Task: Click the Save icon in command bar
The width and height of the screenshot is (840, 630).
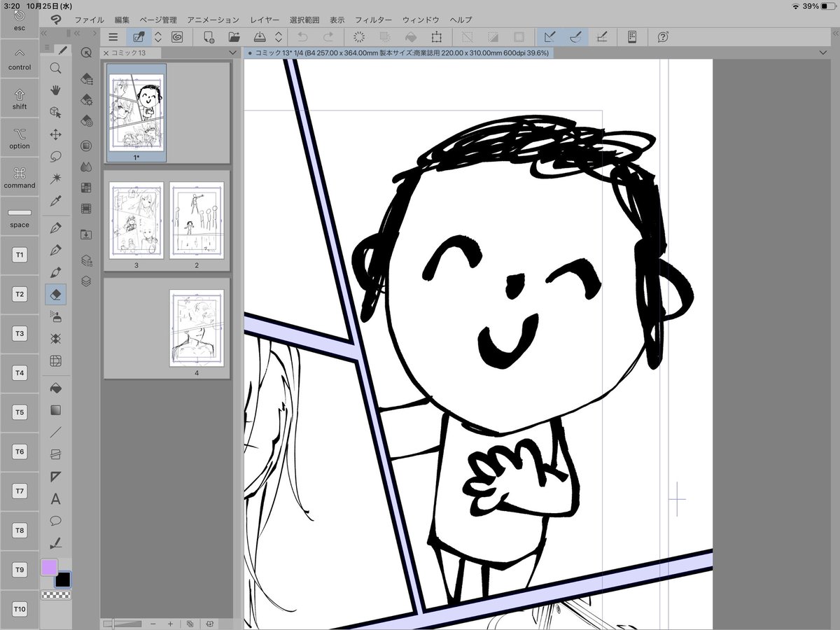Action: (259, 37)
